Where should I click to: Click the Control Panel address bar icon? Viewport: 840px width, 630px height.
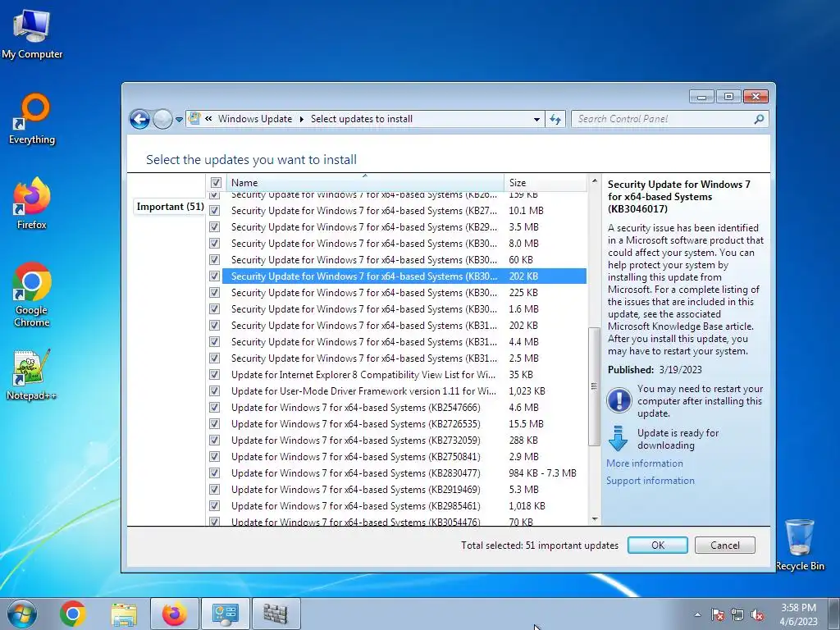(194, 118)
